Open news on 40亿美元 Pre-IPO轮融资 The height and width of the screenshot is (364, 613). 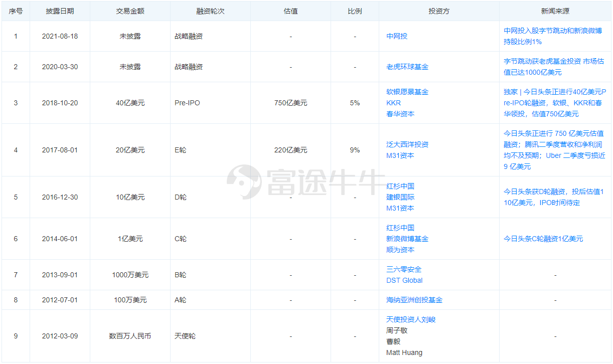[x=555, y=103]
